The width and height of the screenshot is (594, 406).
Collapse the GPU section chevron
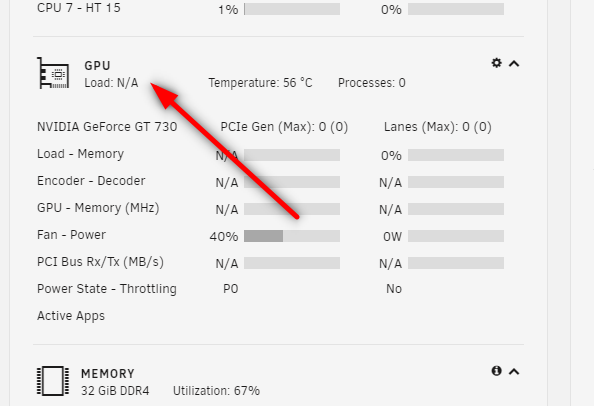click(x=514, y=64)
